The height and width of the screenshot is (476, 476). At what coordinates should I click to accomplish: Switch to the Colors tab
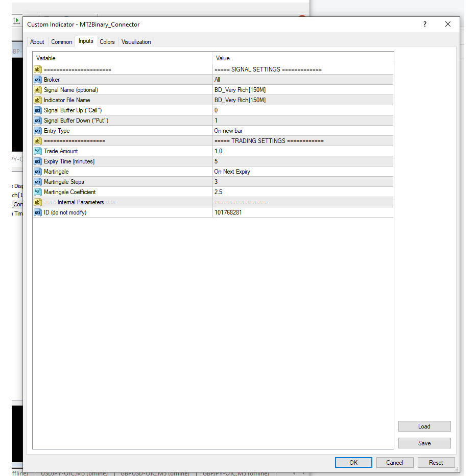click(107, 42)
